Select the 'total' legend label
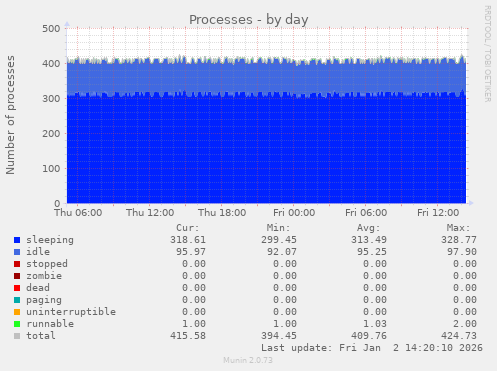497x371 pixels. tap(41, 336)
